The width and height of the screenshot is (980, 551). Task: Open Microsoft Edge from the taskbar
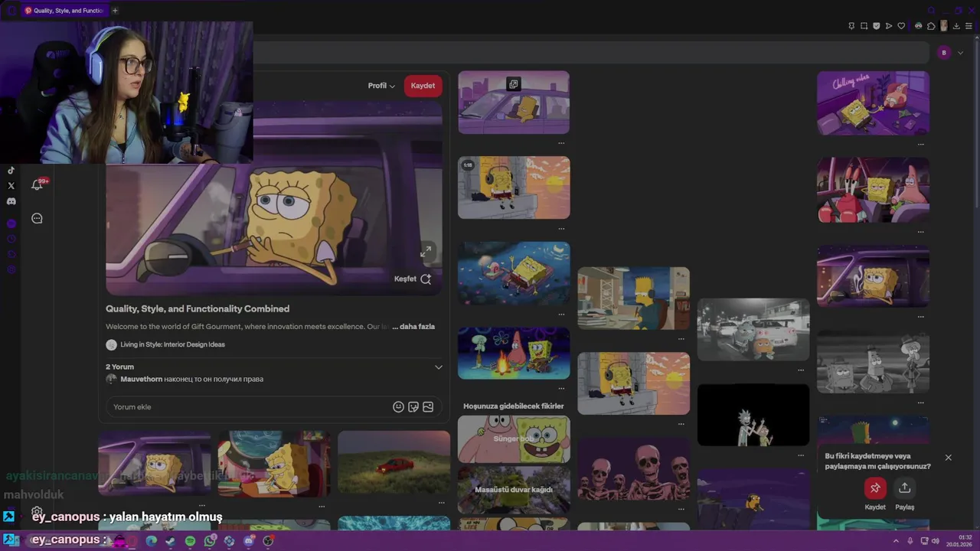point(152,541)
